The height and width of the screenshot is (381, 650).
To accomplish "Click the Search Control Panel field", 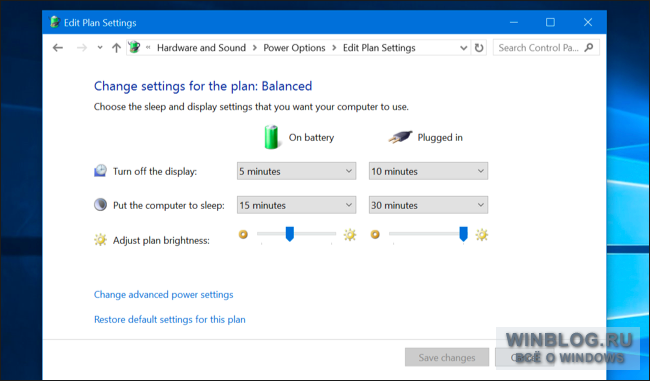I will (546, 48).
